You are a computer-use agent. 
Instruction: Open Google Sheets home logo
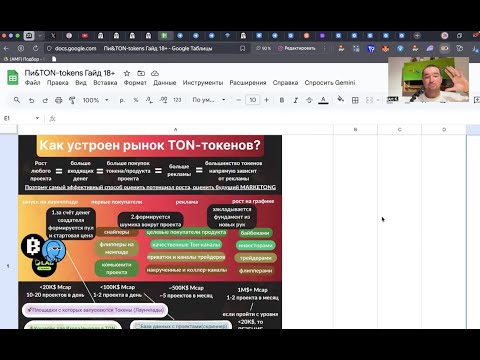point(13,78)
